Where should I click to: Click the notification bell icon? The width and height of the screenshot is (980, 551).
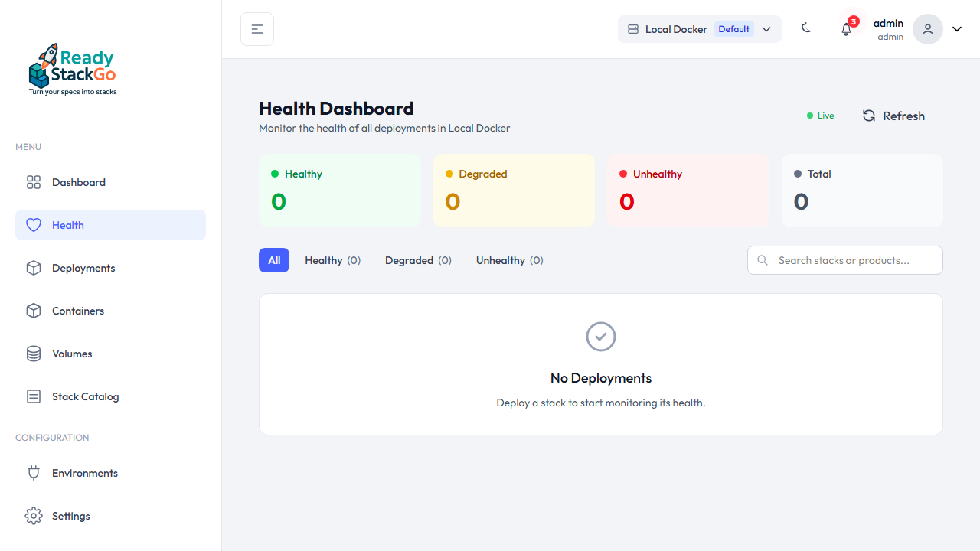tap(846, 28)
